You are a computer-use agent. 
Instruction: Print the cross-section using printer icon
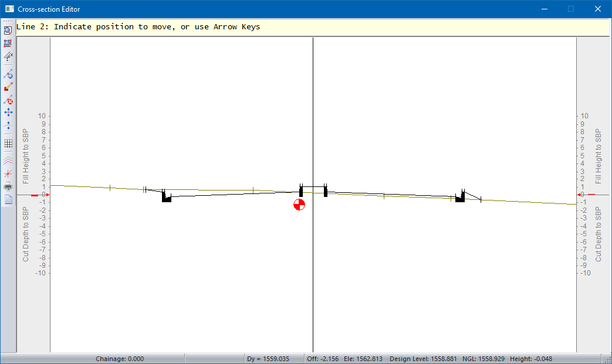[8, 187]
